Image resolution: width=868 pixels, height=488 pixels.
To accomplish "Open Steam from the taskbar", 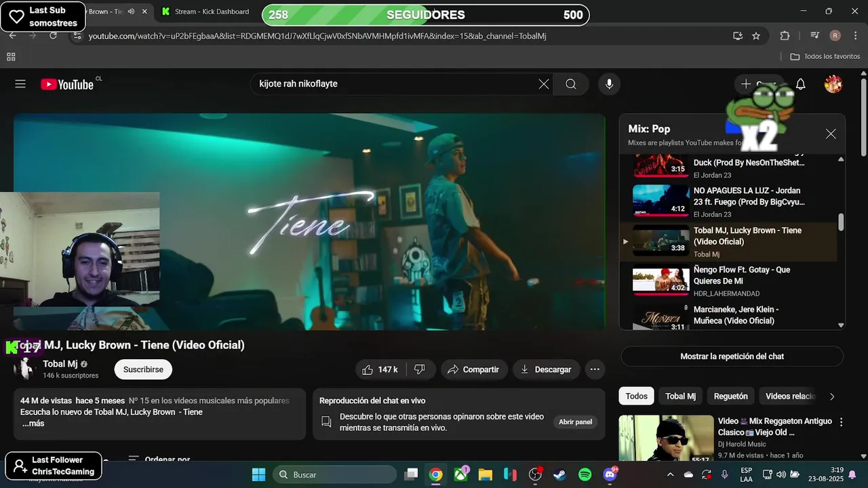I will [560, 474].
